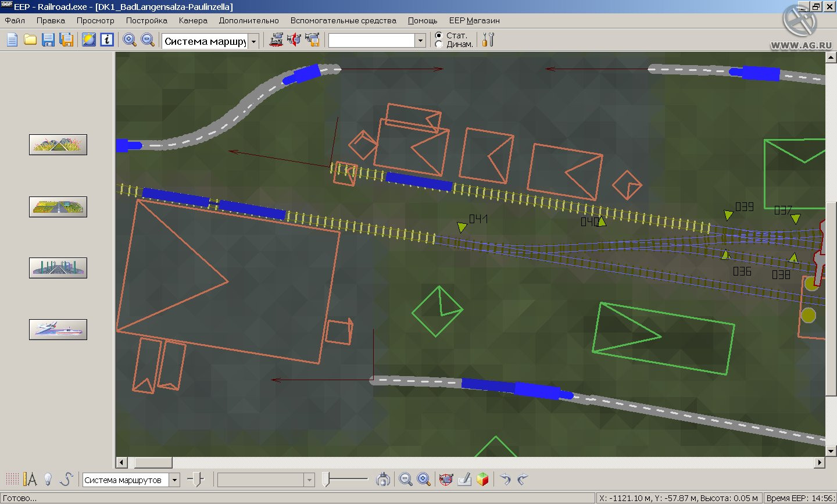Open the 'Файл' menu
This screenshot has width=837, height=504.
pos(15,20)
